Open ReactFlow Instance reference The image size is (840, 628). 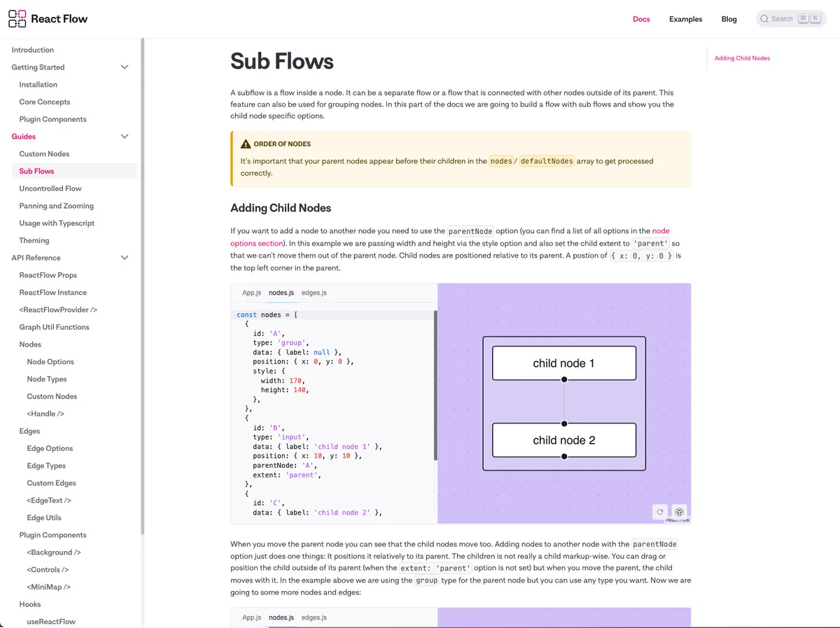tap(52, 293)
